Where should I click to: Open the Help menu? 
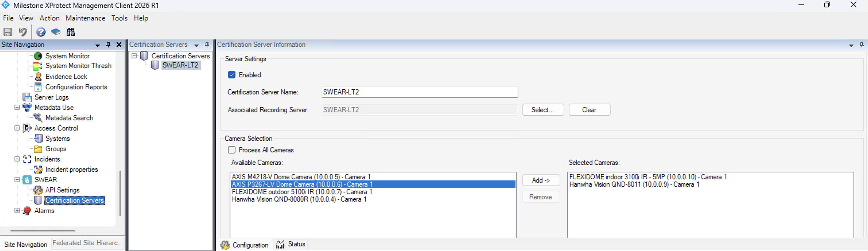click(141, 18)
